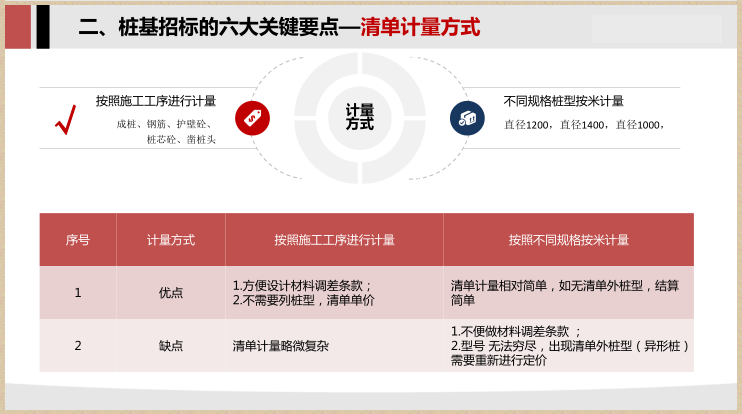Click the 按照施工工序进行计量 label above the table

point(156,101)
